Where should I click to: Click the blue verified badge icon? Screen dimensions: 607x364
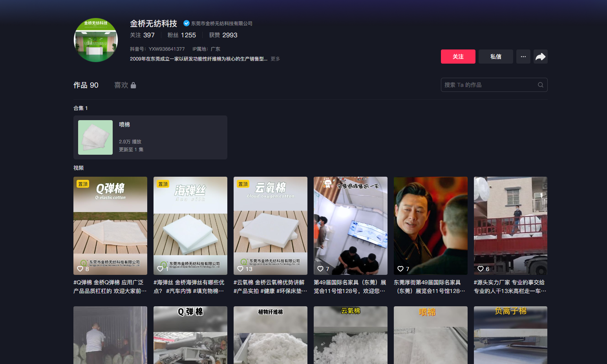click(x=186, y=23)
